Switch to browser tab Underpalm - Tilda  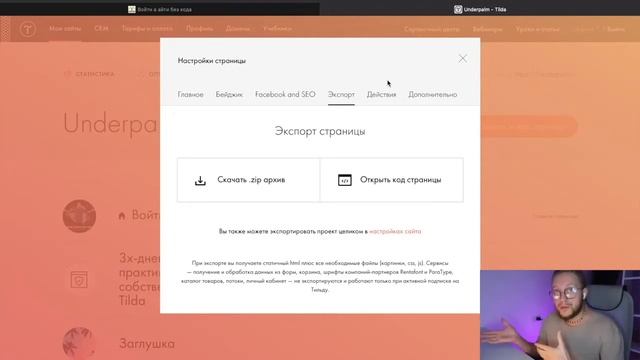pos(480,9)
